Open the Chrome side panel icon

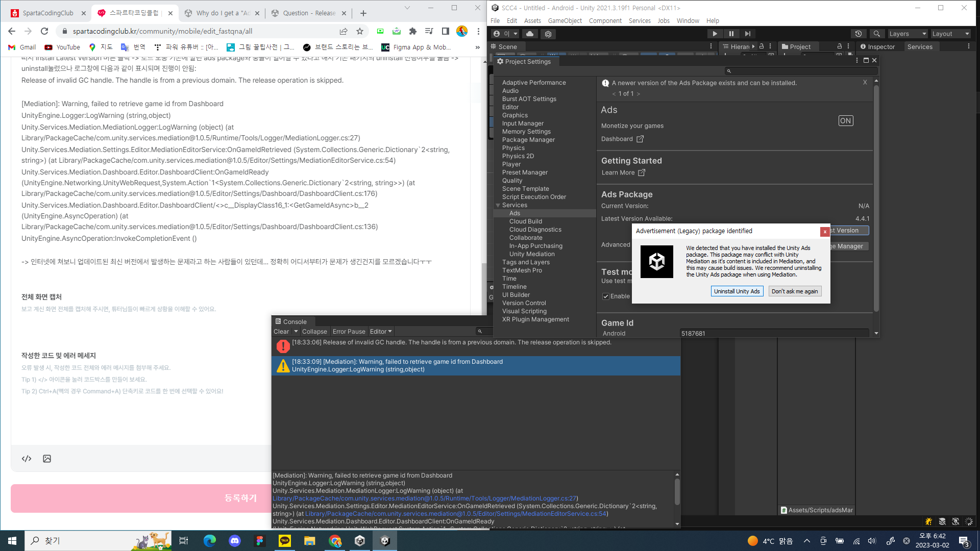(x=446, y=31)
